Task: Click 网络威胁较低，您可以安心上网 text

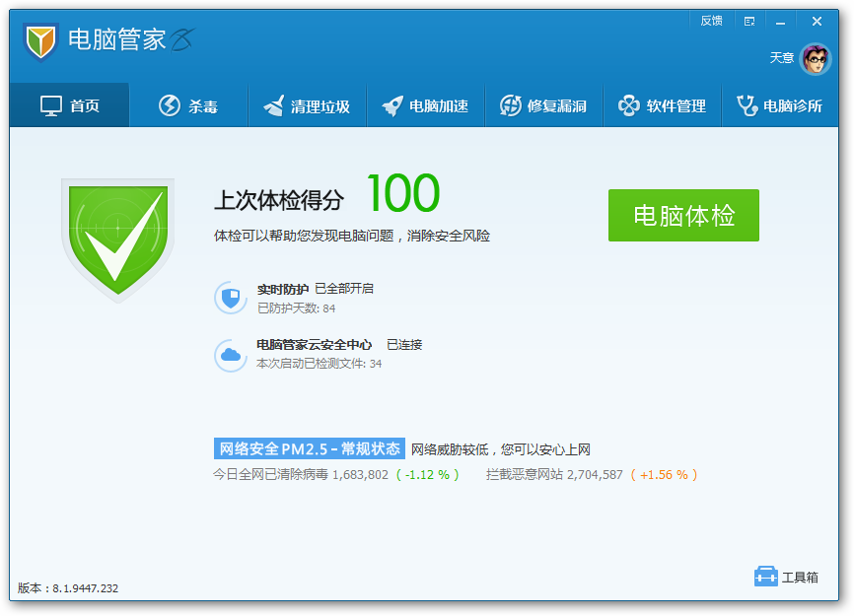Action: coord(501,449)
